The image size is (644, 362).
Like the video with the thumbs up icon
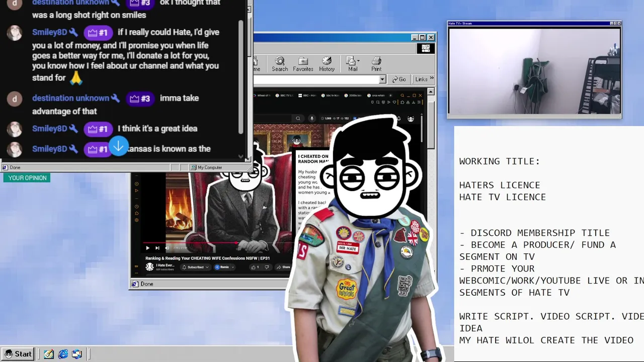click(x=253, y=267)
